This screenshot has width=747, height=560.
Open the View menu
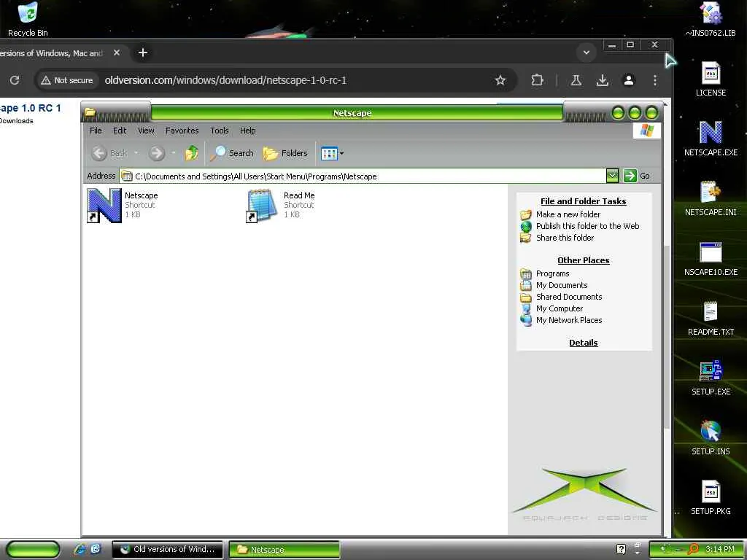(x=146, y=131)
